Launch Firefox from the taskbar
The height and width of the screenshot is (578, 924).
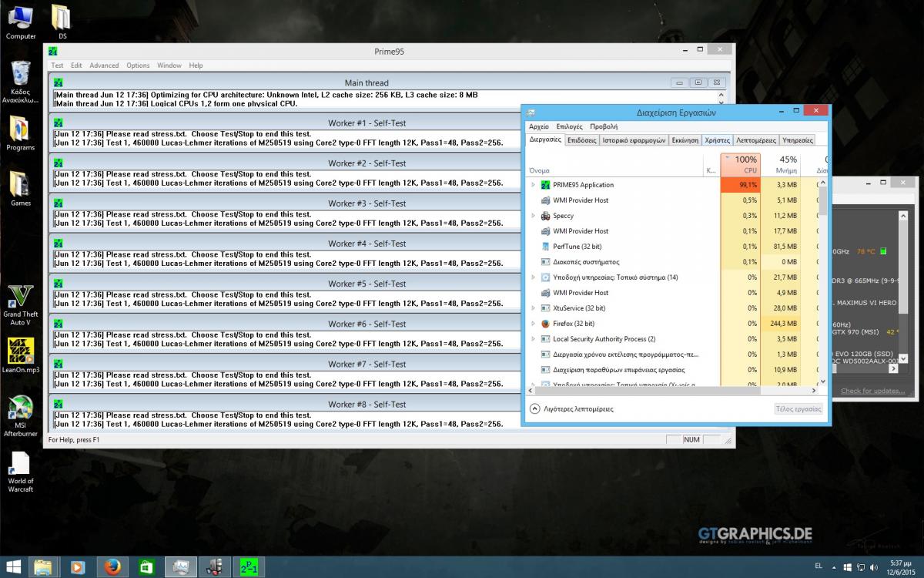[x=112, y=567]
